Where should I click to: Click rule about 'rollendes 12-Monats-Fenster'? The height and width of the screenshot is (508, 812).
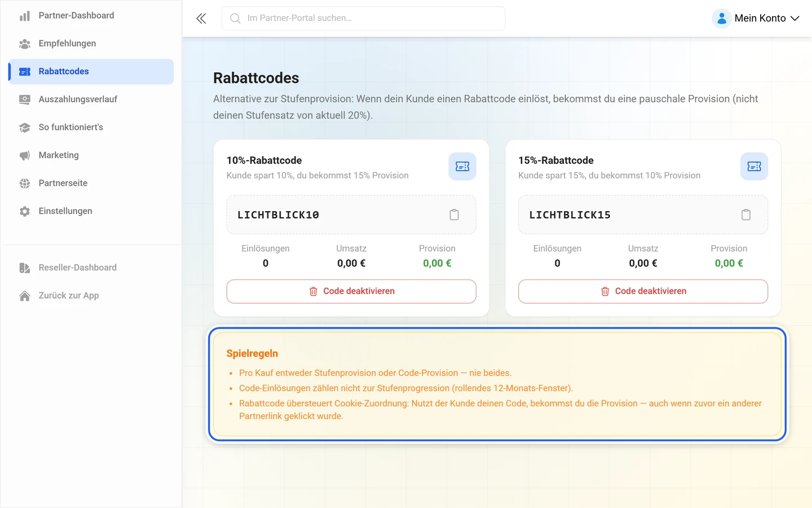click(x=406, y=388)
